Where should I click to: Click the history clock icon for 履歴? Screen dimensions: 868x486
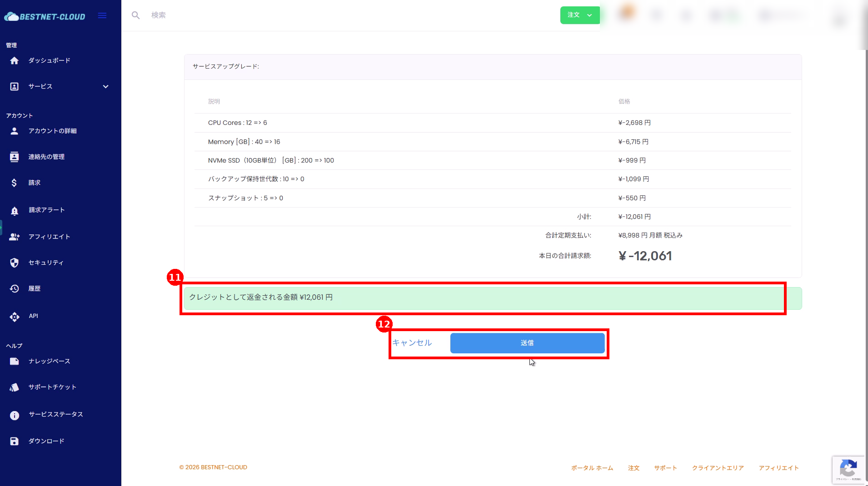(x=14, y=288)
